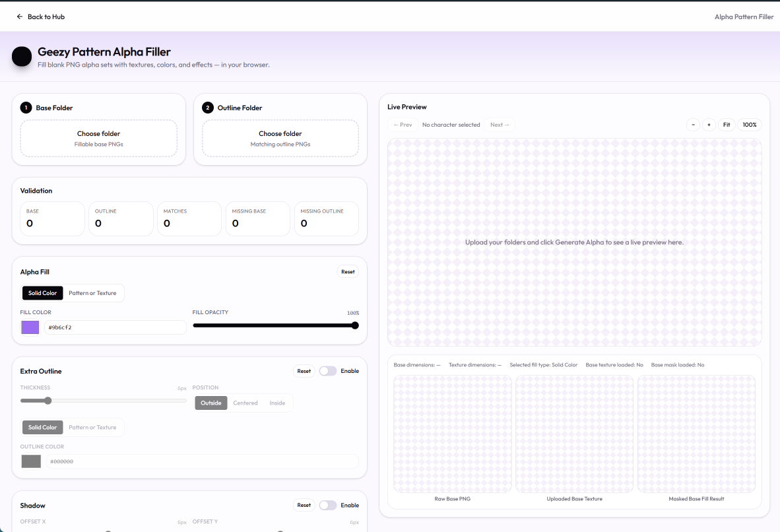This screenshot has height=532, width=780.
Task: Click the MISSING OUTLINE count card
Action: coord(327,219)
